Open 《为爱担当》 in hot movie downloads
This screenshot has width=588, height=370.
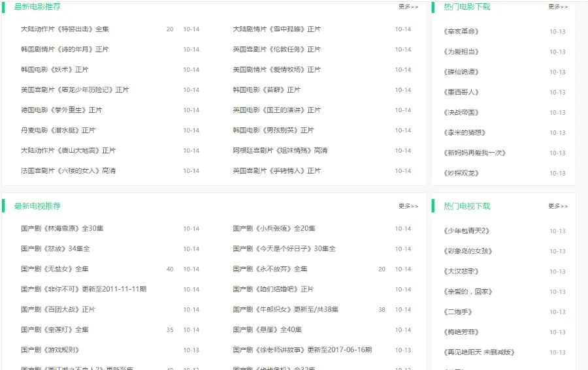(461, 52)
